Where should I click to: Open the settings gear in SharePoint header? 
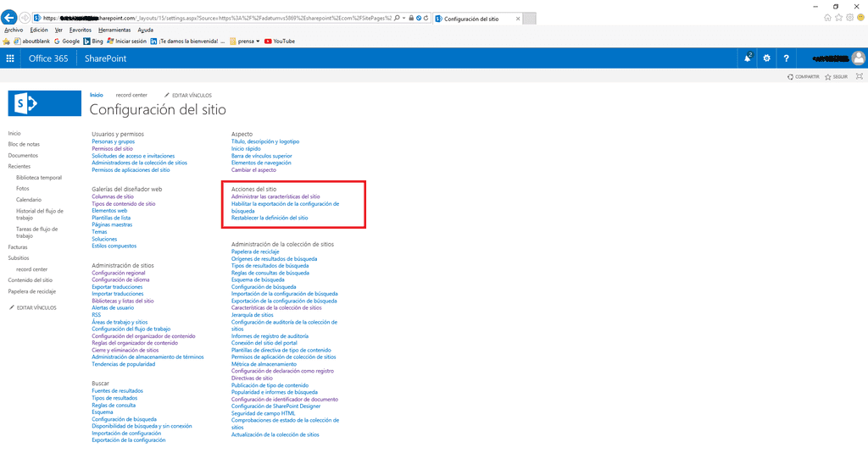pyautogui.click(x=766, y=58)
